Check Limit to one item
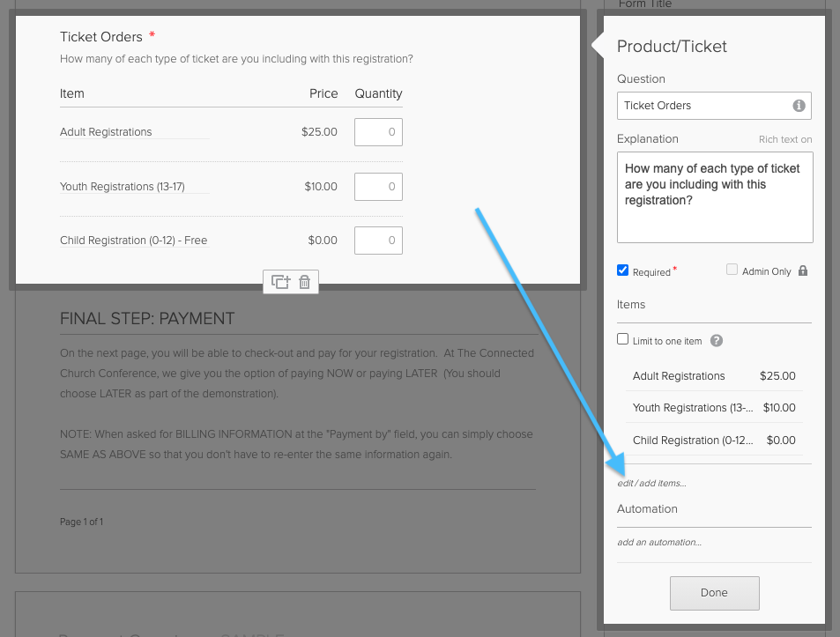This screenshot has height=637, width=840. (622, 338)
